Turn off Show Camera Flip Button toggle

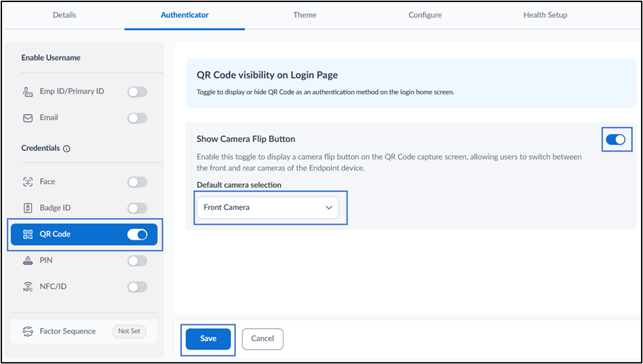[616, 139]
